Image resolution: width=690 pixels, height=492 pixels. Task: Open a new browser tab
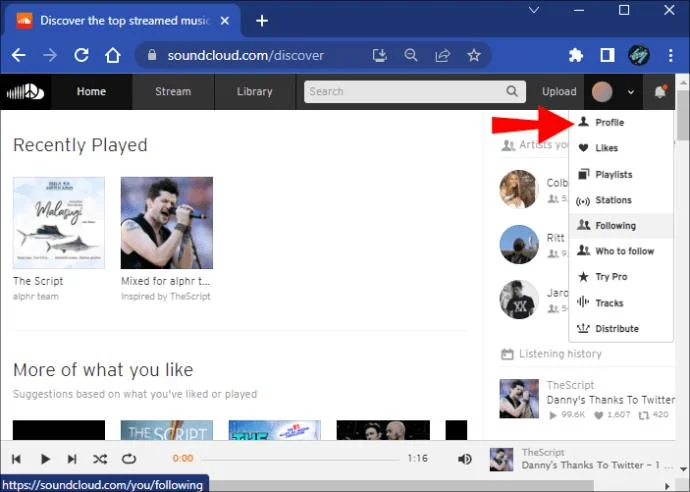[x=262, y=21]
